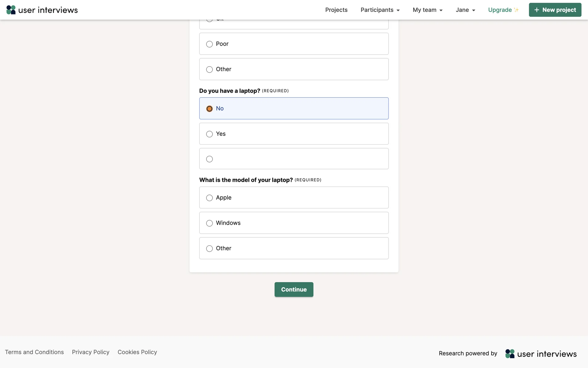Viewport: 588px width, 368px height.
Task: Click the User Interviews logo in header
Action: click(x=42, y=10)
